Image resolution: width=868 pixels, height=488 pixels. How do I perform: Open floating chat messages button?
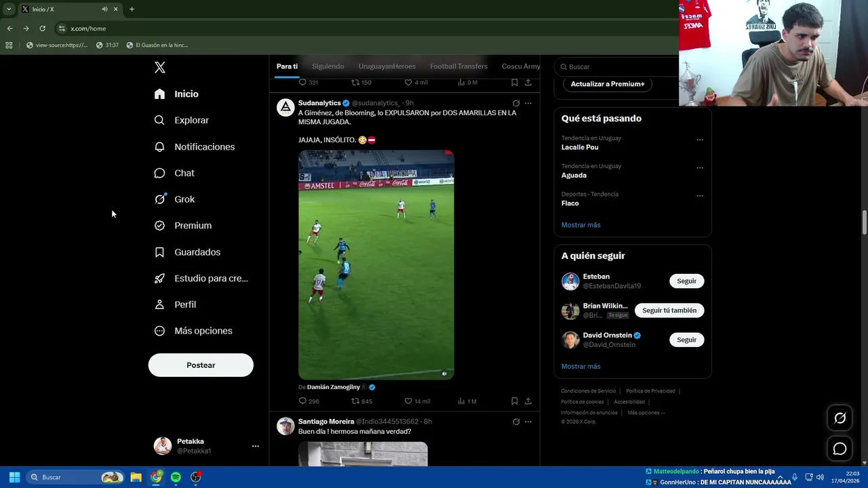[x=840, y=449]
